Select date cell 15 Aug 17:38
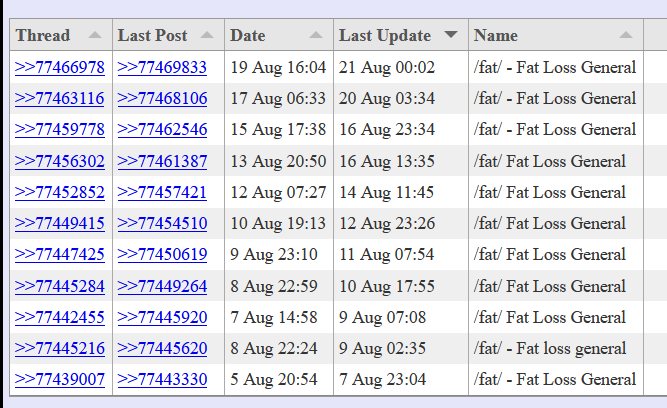Image resolution: width=667 pixels, height=408 pixels. (278, 129)
